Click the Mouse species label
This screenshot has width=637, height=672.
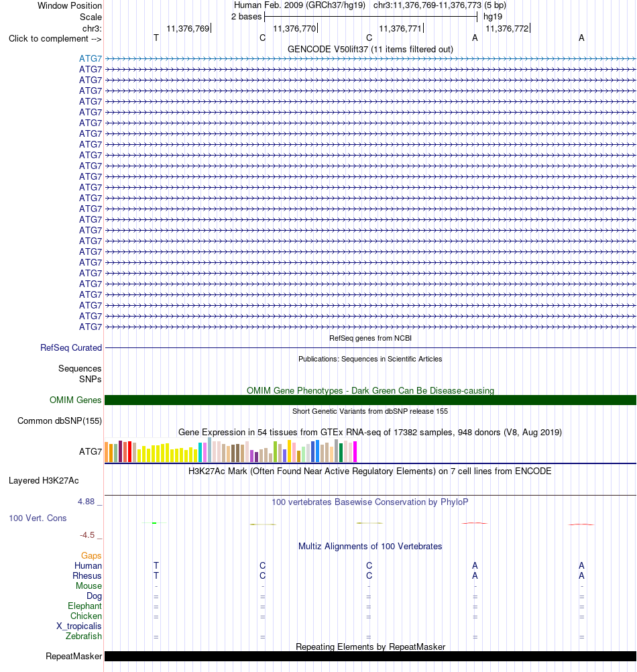point(89,586)
